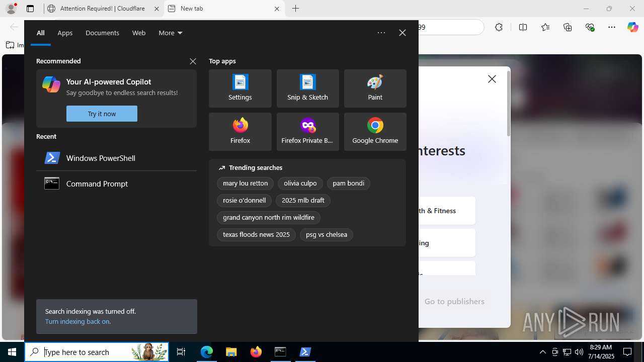
Task: Open clock and date flyout
Action: (x=601, y=352)
